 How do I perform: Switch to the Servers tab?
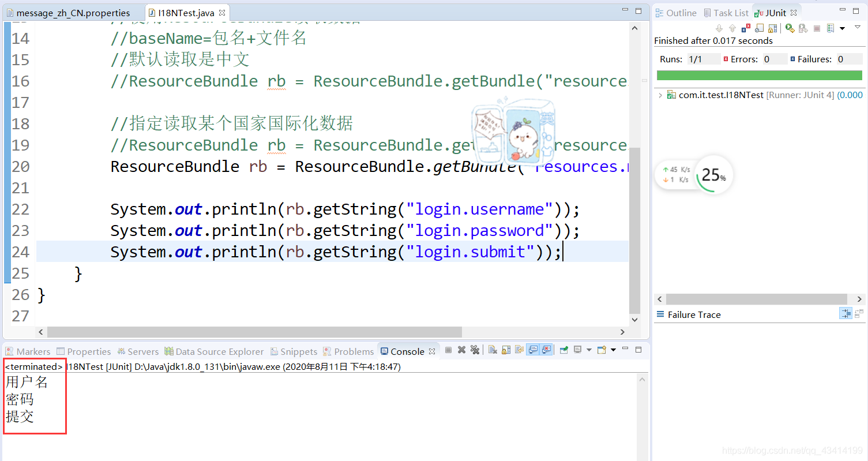pos(138,351)
